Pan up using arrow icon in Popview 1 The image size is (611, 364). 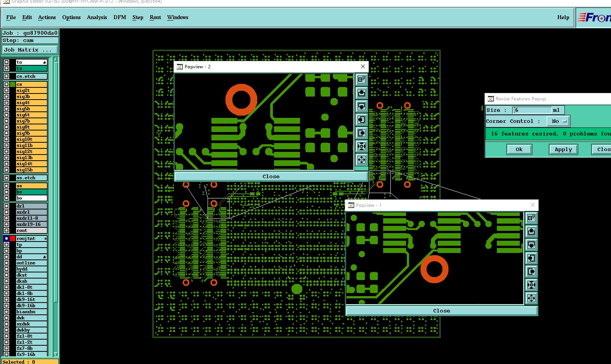[531, 231]
